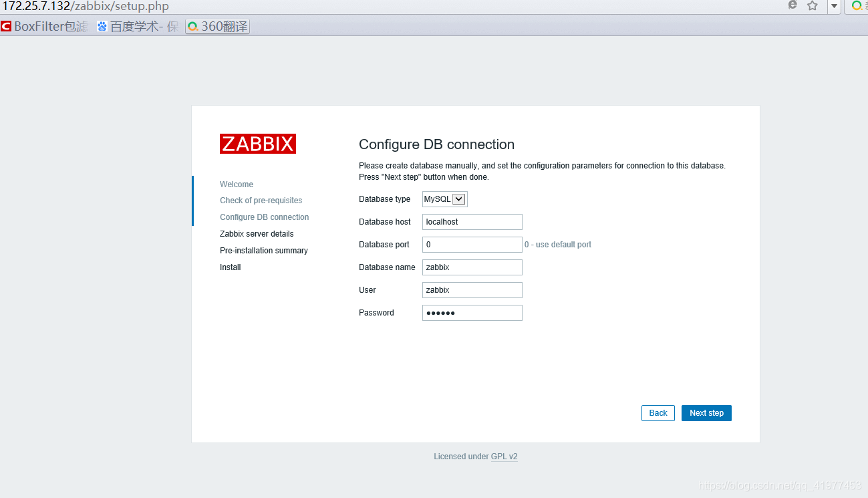This screenshot has height=498, width=868.
Task: Click the compatibility mode 'e' icon in the address bar
Action: (793, 5)
